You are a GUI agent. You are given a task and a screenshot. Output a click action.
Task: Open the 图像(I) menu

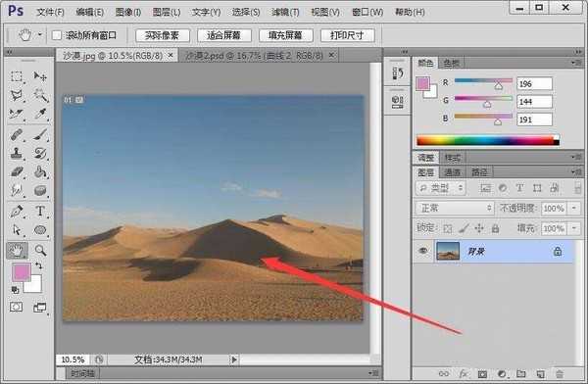128,12
